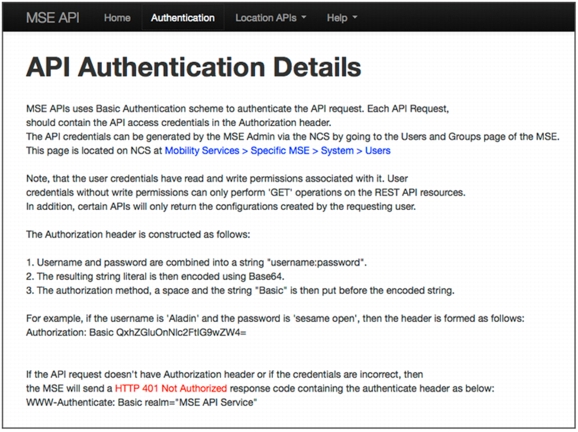Open the Location APIs menu
The height and width of the screenshot is (432, 578).
tap(271, 18)
